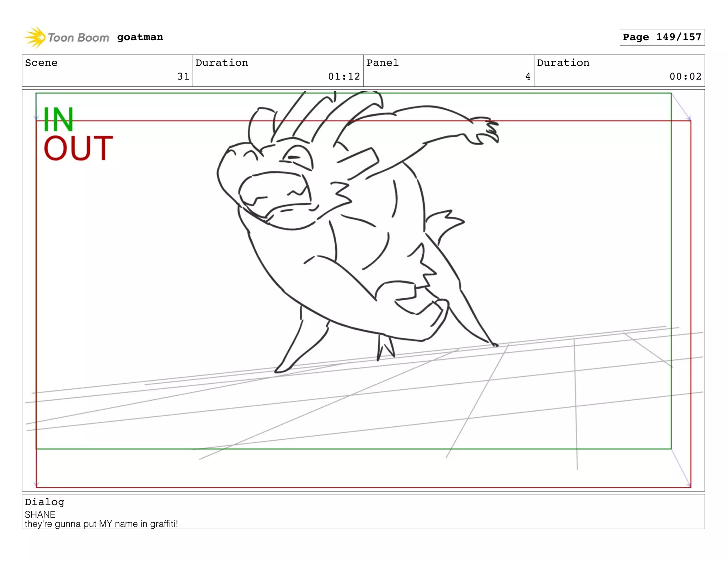This screenshot has height=562, width=728.
Task: Click the 'goatman' project title
Action: click(x=140, y=37)
